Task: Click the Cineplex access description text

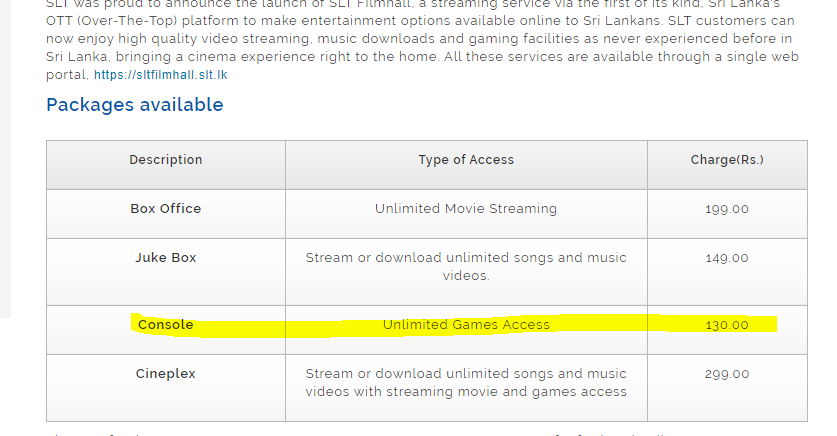Action: [466, 383]
